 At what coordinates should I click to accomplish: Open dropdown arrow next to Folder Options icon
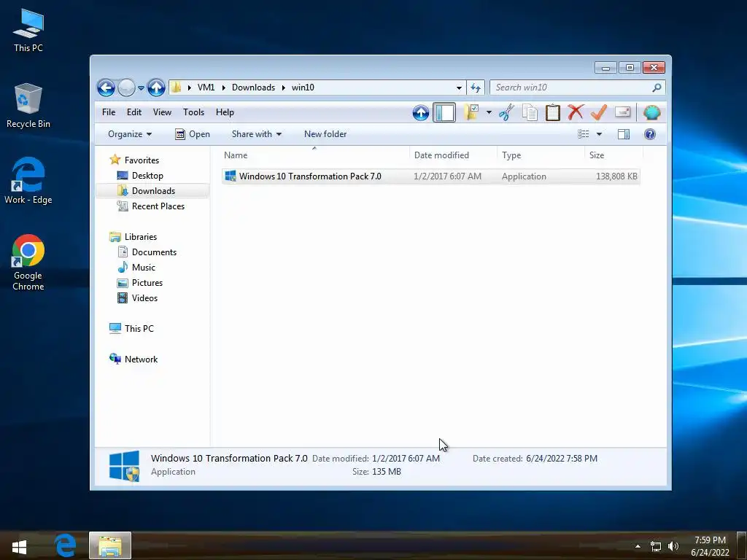489,112
